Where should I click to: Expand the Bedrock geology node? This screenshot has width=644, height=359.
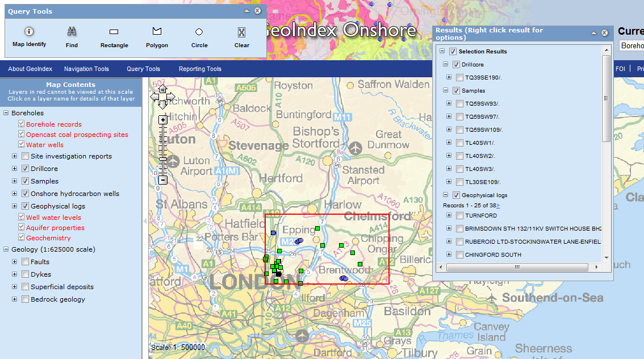(x=14, y=299)
